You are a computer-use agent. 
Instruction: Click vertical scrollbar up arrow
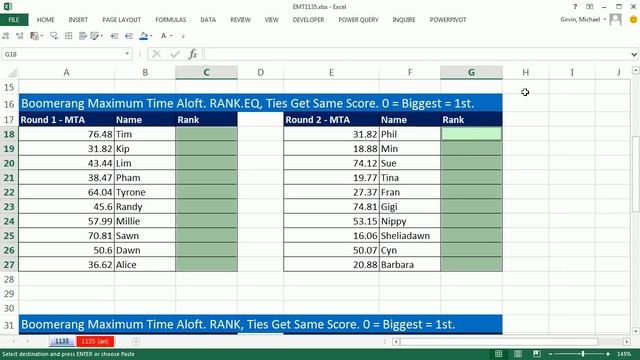636,71
